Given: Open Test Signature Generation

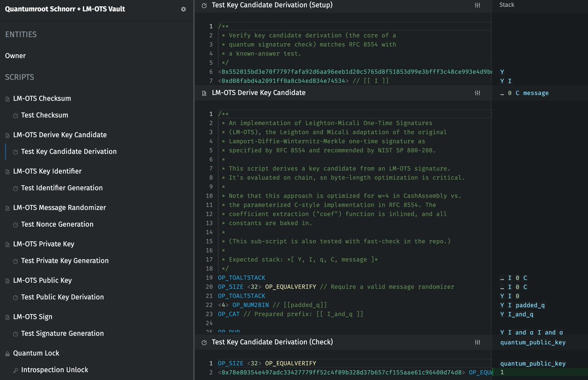Looking at the screenshot, I should [63, 333].
